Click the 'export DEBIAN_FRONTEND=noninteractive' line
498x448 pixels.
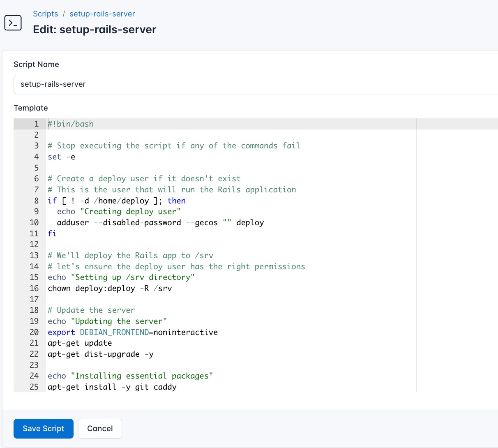pyautogui.click(x=133, y=332)
